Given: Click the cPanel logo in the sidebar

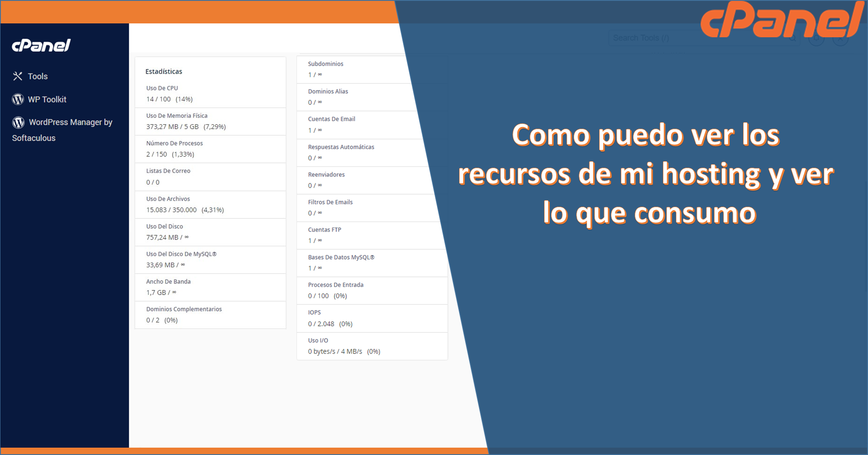Looking at the screenshot, I should 41,45.
